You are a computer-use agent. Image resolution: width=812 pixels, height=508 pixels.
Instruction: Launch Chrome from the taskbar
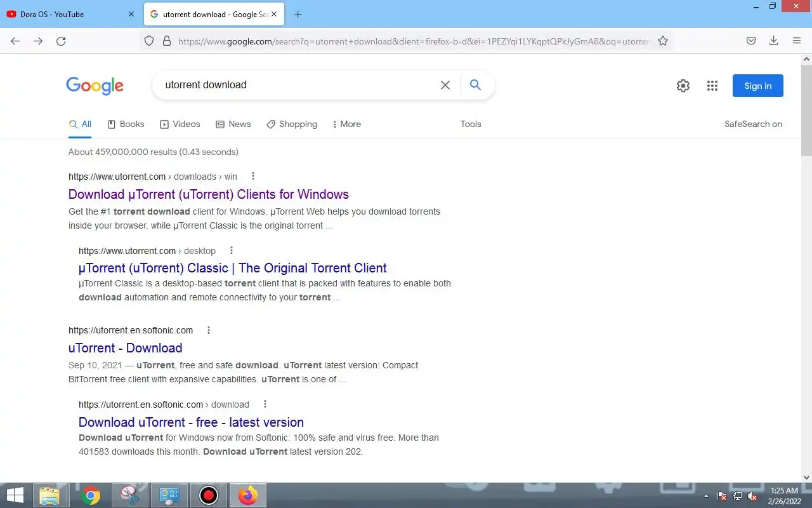point(91,495)
